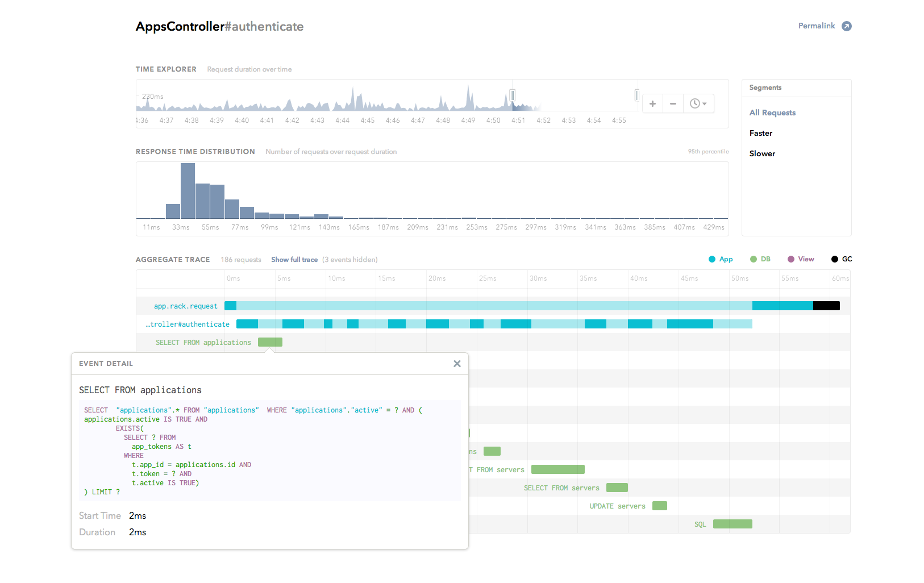This screenshot has width=924, height=583.
Task: Zoom out with the minus icon
Action: coord(673,103)
